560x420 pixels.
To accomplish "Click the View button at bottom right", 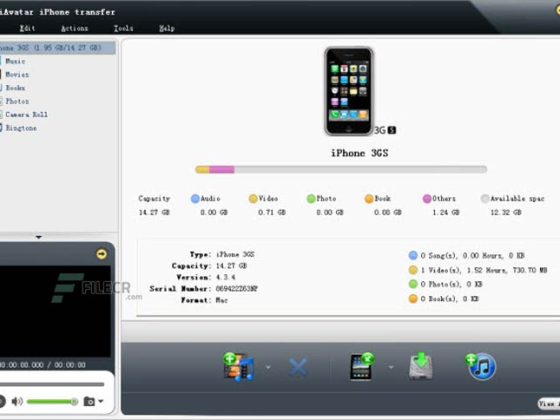I will [549, 404].
